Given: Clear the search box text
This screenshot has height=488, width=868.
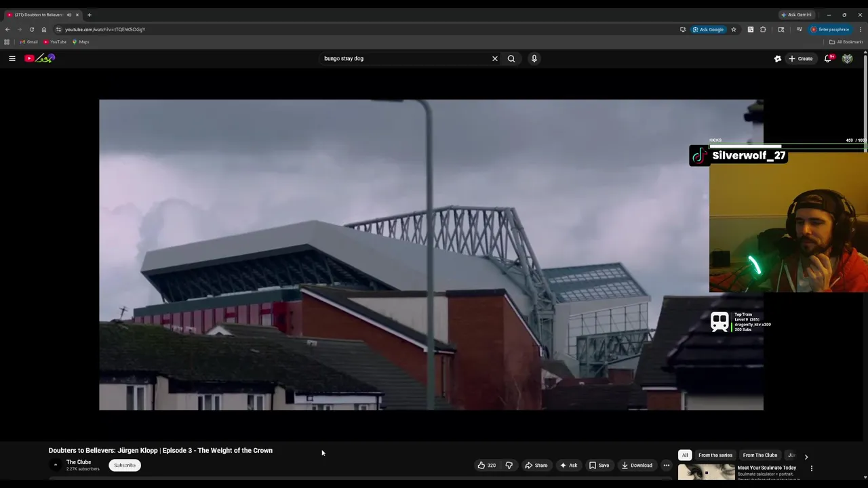Looking at the screenshot, I should coord(495,58).
